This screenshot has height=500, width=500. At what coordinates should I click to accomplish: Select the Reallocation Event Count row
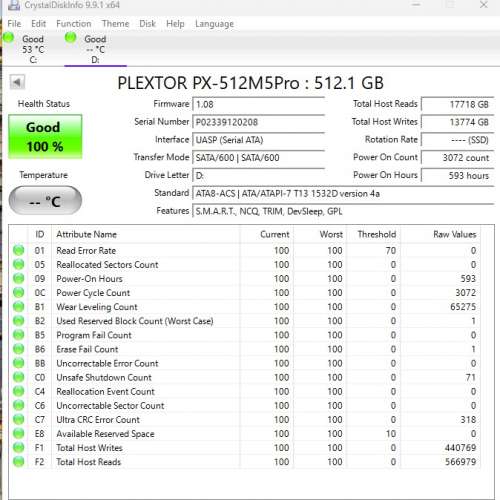click(x=245, y=391)
